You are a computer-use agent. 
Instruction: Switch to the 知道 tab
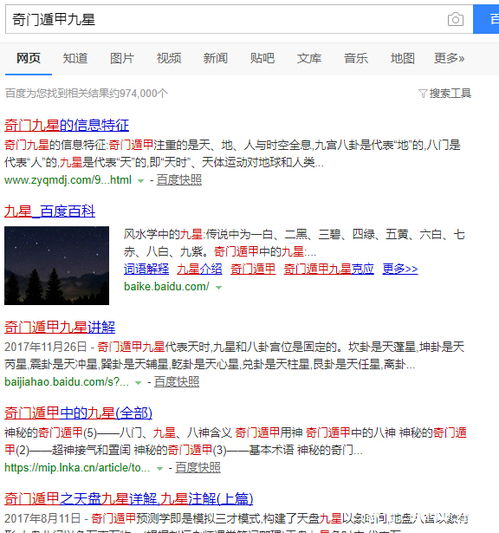click(x=75, y=58)
